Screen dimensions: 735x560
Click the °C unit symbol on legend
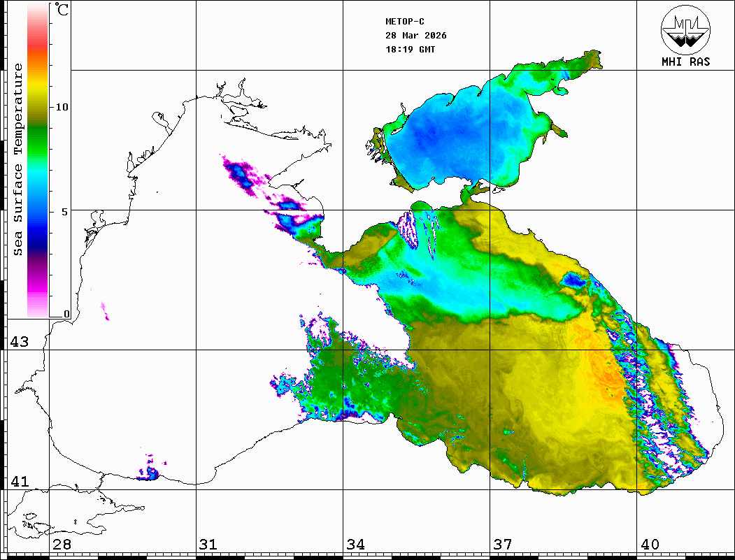point(62,10)
